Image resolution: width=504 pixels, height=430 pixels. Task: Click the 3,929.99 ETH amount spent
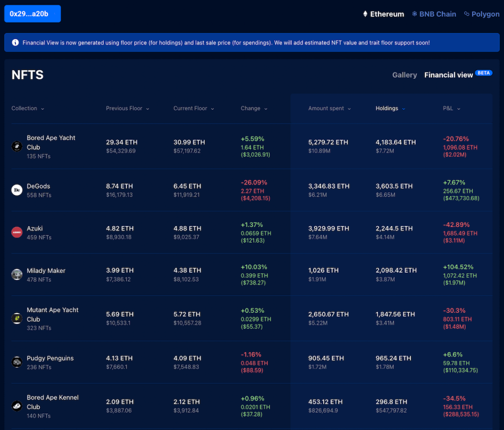click(x=329, y=229)
